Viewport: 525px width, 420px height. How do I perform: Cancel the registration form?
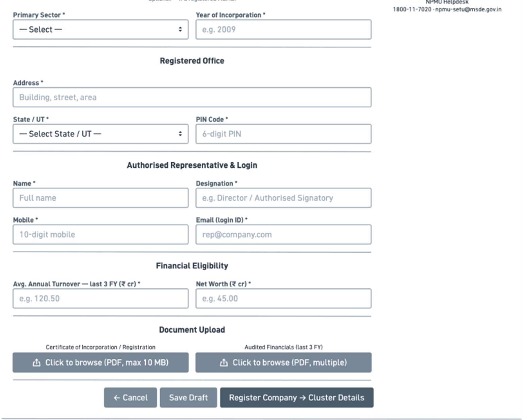coord(130,398)
